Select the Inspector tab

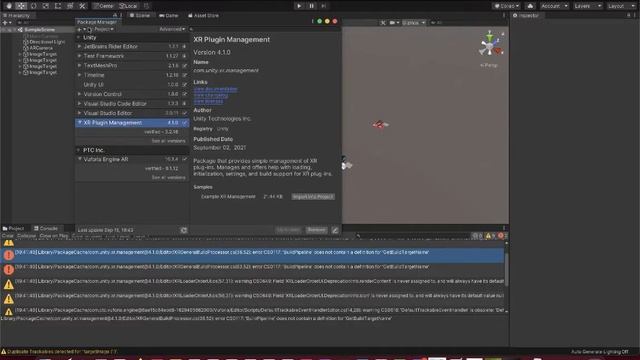(x=527, y=15)
